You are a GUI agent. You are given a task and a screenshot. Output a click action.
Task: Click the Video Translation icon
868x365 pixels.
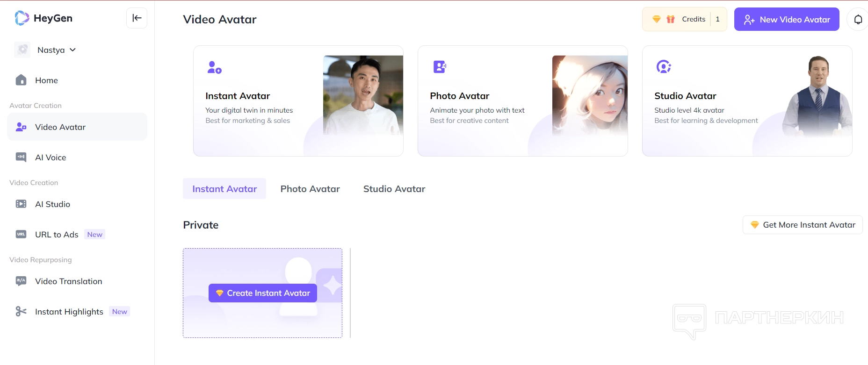21,281
